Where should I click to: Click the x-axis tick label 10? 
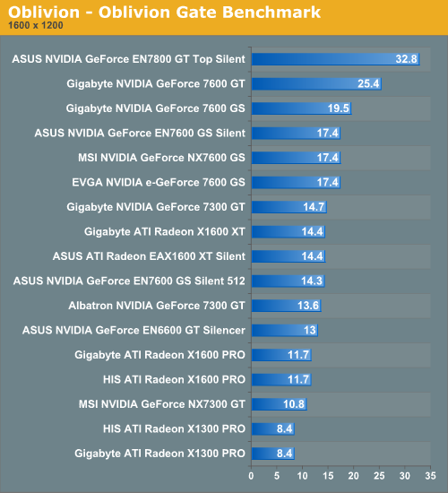303,476
